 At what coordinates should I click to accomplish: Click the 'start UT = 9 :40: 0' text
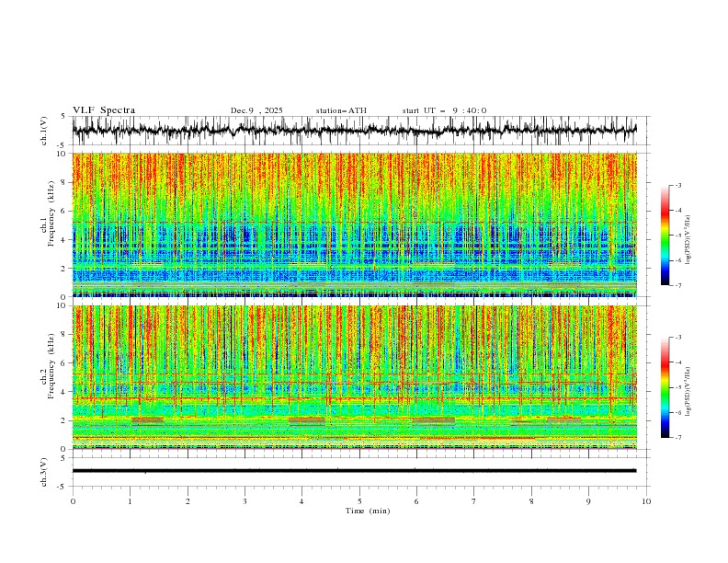(444, 110)
